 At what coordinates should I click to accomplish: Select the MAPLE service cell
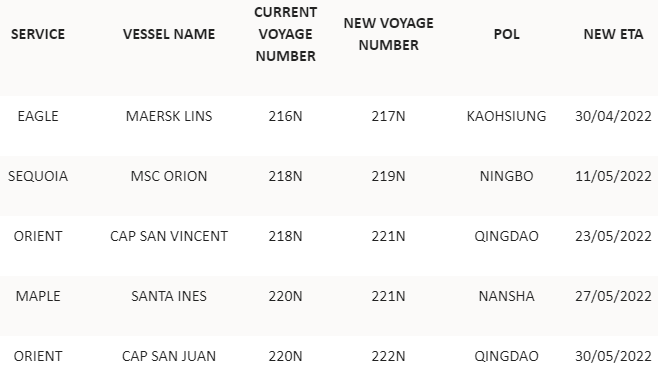click(38, 296)
